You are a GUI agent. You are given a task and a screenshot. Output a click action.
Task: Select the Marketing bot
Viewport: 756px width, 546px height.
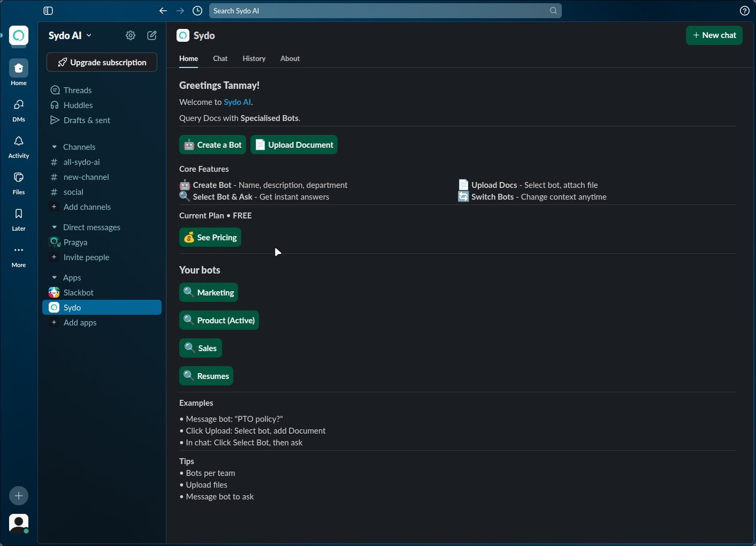coord(209,292)
